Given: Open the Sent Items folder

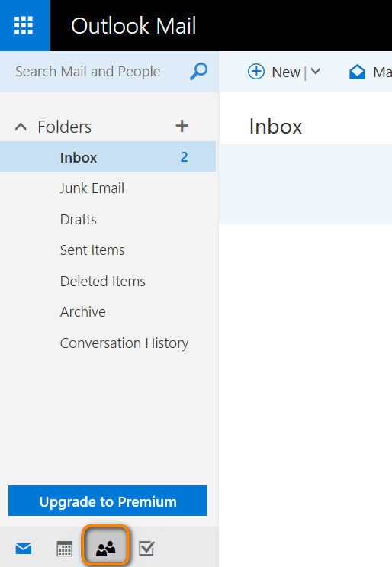Looking at the screenshot, I should [92, 250].
